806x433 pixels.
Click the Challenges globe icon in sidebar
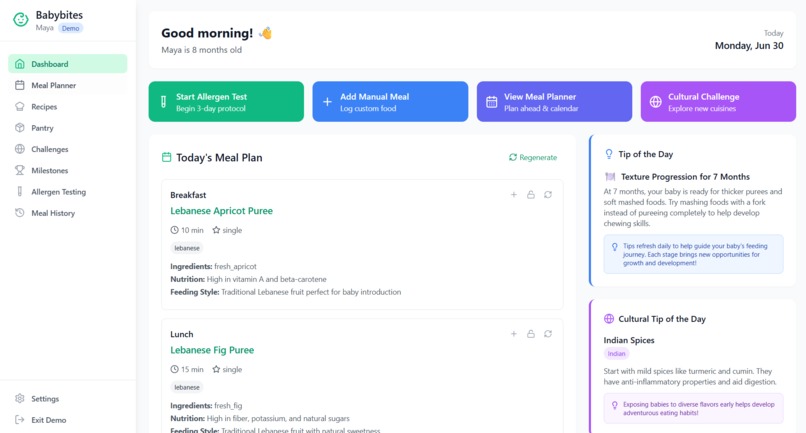[20, 149]
